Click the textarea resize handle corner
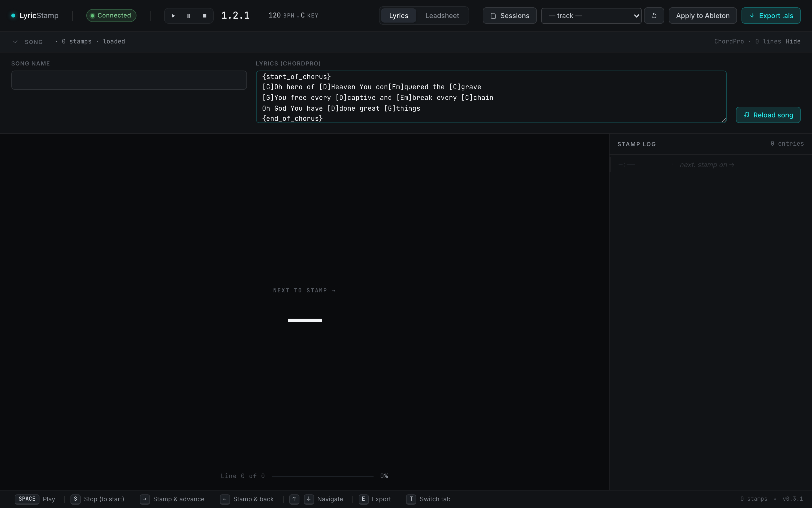The width and height of the screenshot is (812, 508). click(724, 120)
